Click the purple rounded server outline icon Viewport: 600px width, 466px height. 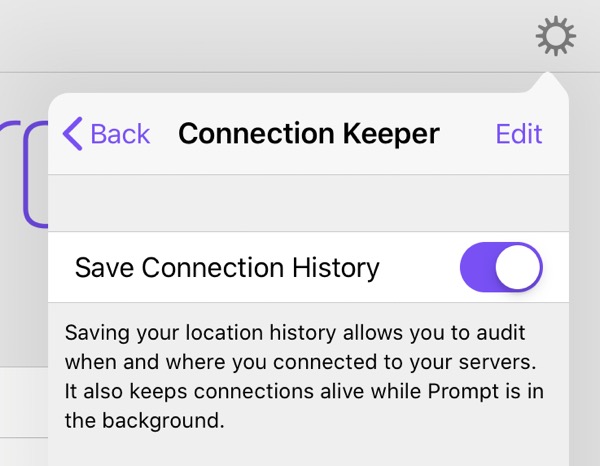click(x=36, y=174)
